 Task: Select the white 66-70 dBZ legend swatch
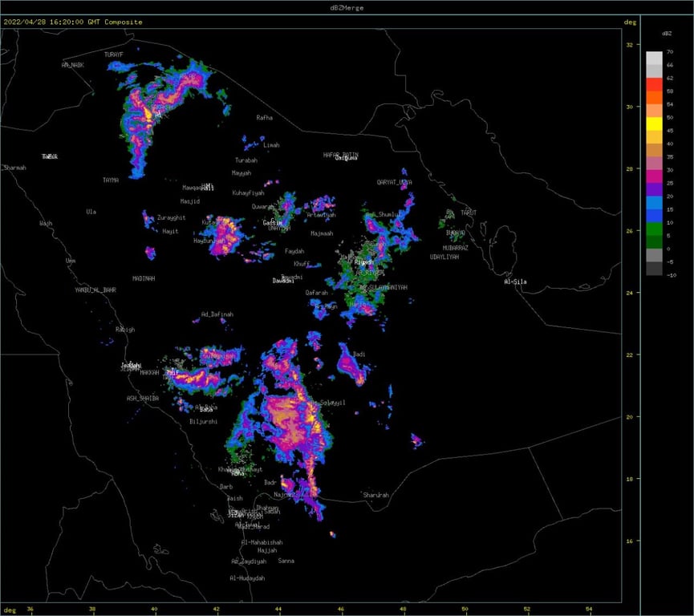[654, 58]
